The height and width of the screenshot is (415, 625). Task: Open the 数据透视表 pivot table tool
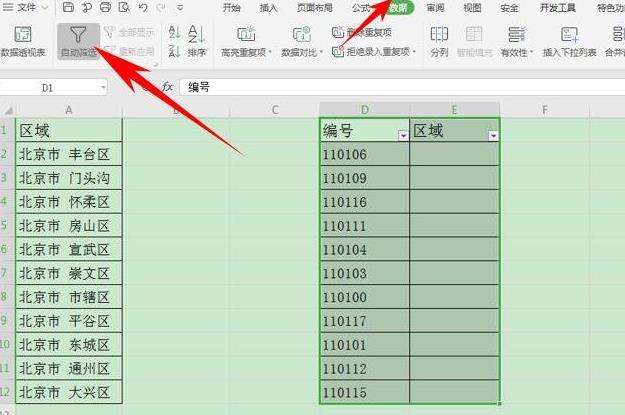[x=23, y=41]
